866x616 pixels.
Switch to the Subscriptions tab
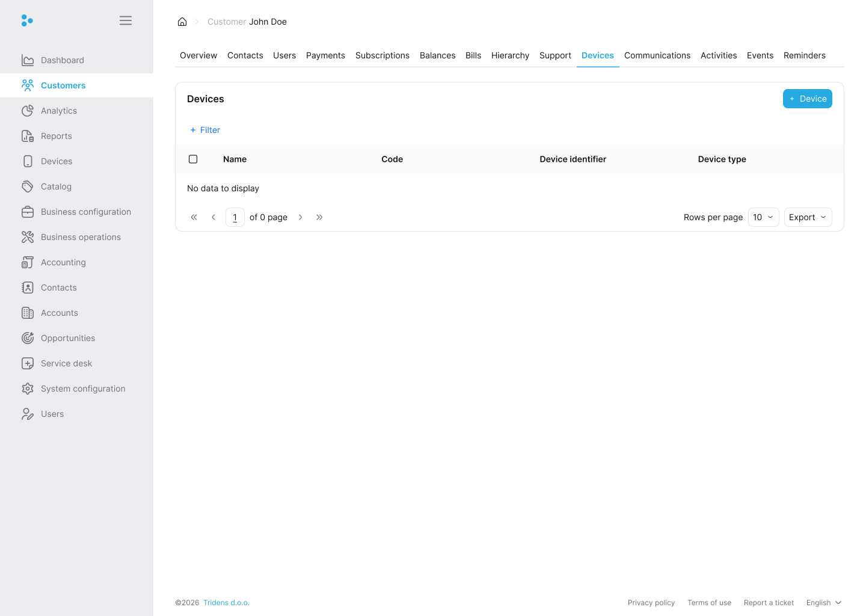(382, 55)
